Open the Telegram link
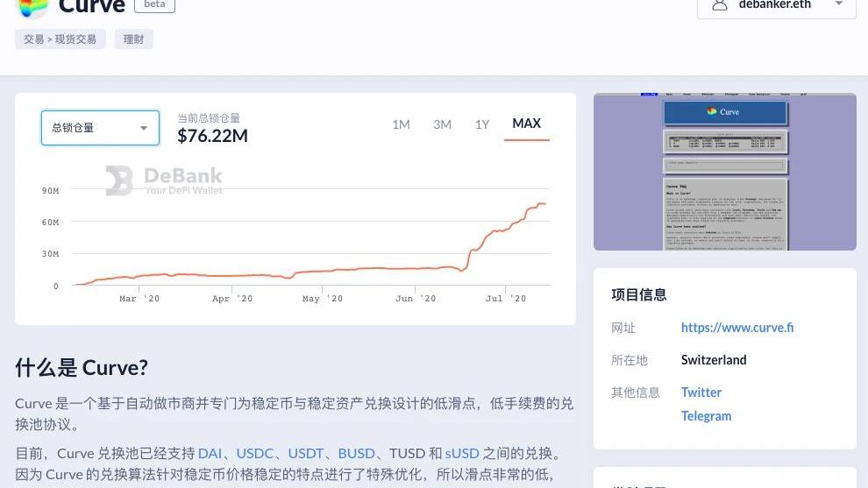This screenshot has width=868, height=488. [706, 416]
